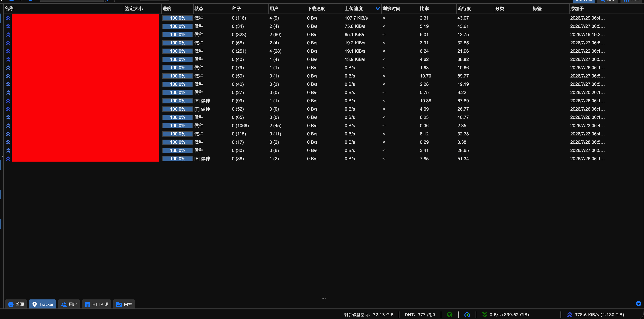The height and width of the screenshot is (319, 644).
Task: Sort by the 下载速度 column header
Action: click(325, 8)
